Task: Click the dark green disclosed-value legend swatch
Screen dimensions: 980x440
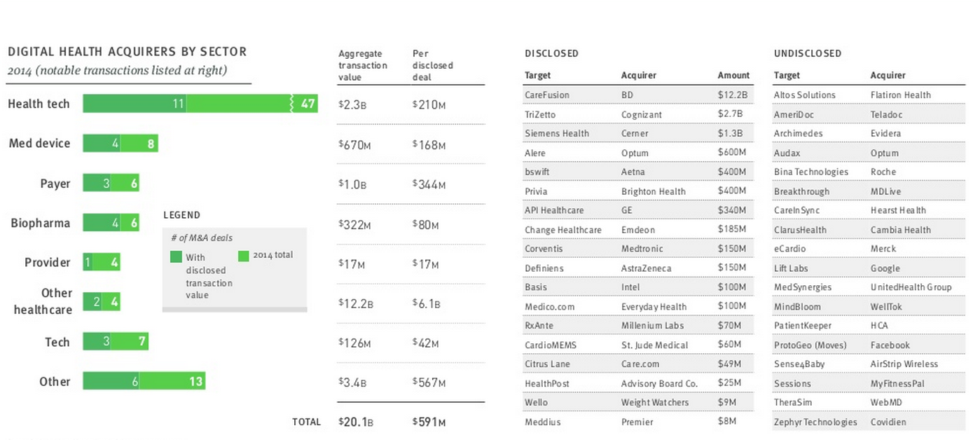Action: point(176,257)
